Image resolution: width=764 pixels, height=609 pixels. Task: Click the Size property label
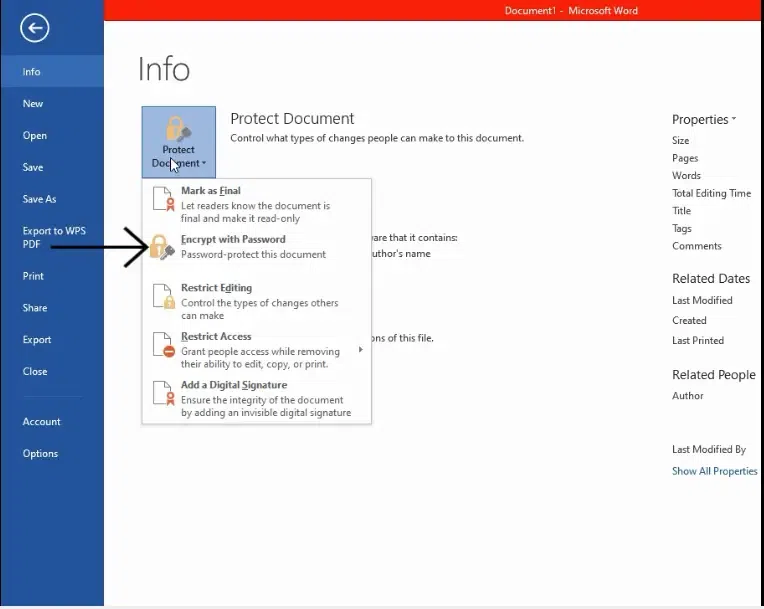(680, 141)
